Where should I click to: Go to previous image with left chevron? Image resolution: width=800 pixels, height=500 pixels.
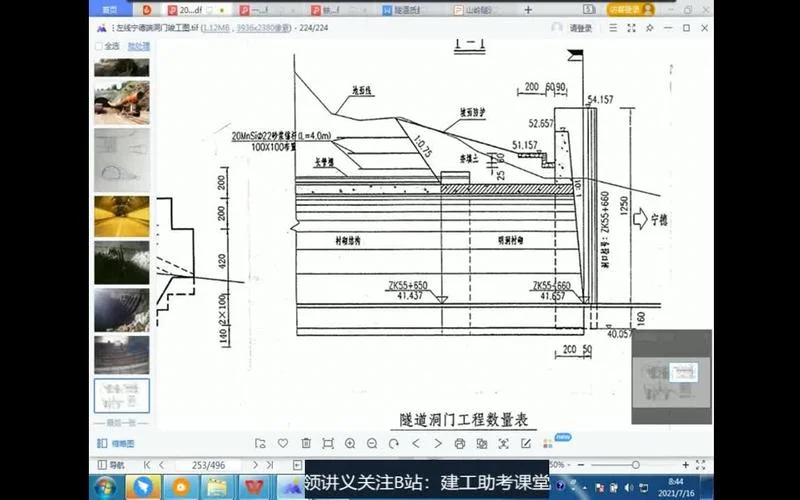[416, 443]
